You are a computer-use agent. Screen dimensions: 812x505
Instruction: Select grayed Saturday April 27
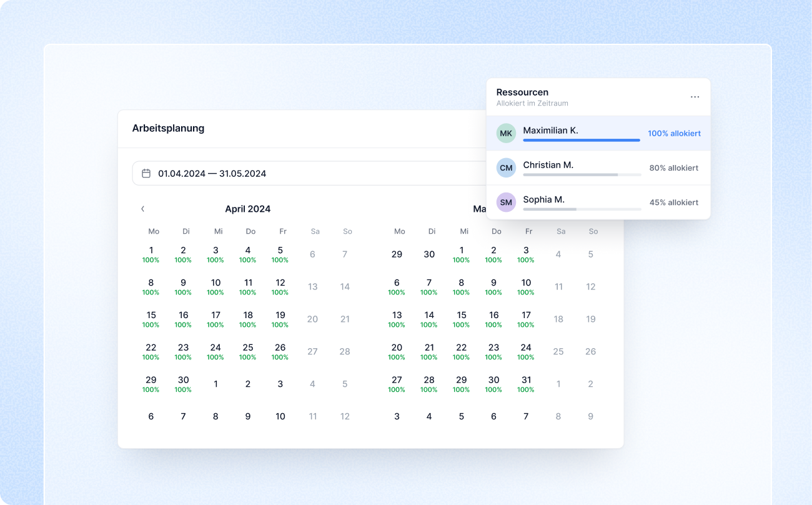coord(313,352)
